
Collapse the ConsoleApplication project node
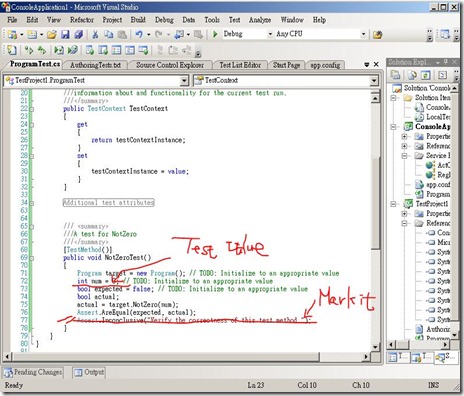(393, 127)
